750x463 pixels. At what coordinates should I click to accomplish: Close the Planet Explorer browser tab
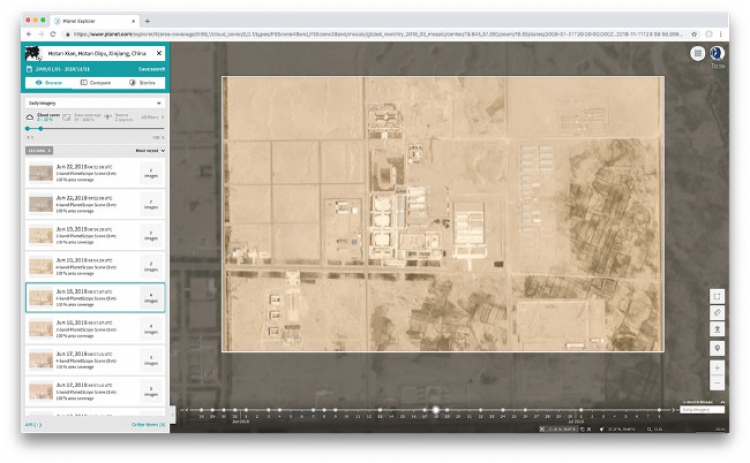[x=133, y=21]
